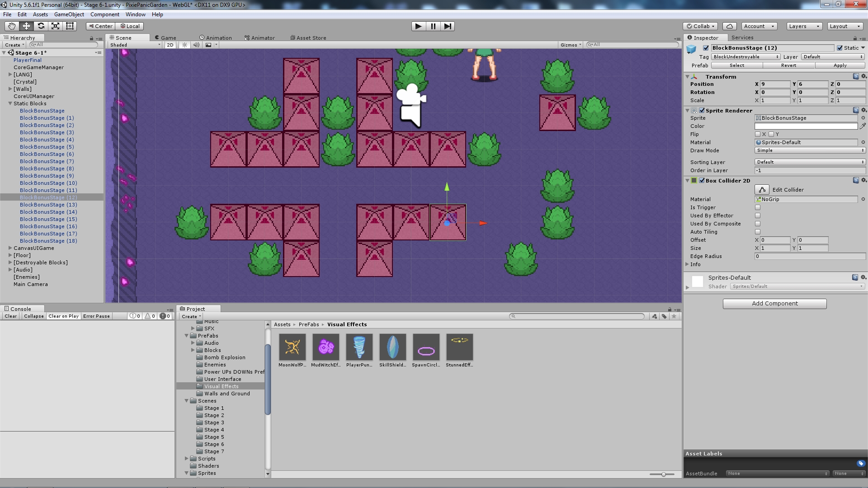The width and height of the screenshot is (868, 488).
Task: Click Sprite Renderer Color swatch
Action: [806, 126]
